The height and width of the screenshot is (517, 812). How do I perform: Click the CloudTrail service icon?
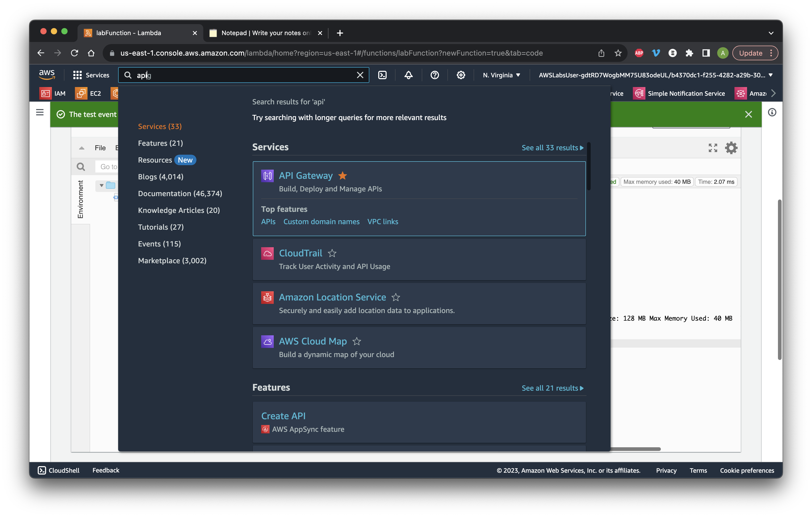267,254
